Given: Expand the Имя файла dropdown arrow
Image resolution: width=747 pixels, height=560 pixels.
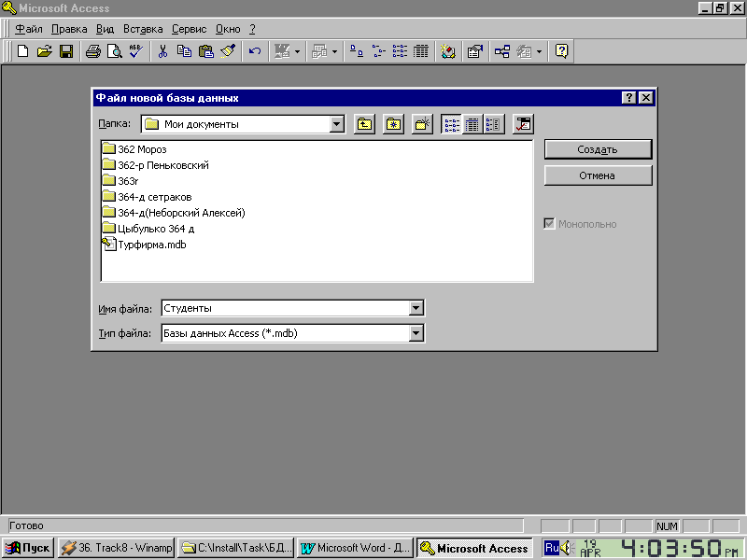Looking at the screenshot, I should coord(416,308).
